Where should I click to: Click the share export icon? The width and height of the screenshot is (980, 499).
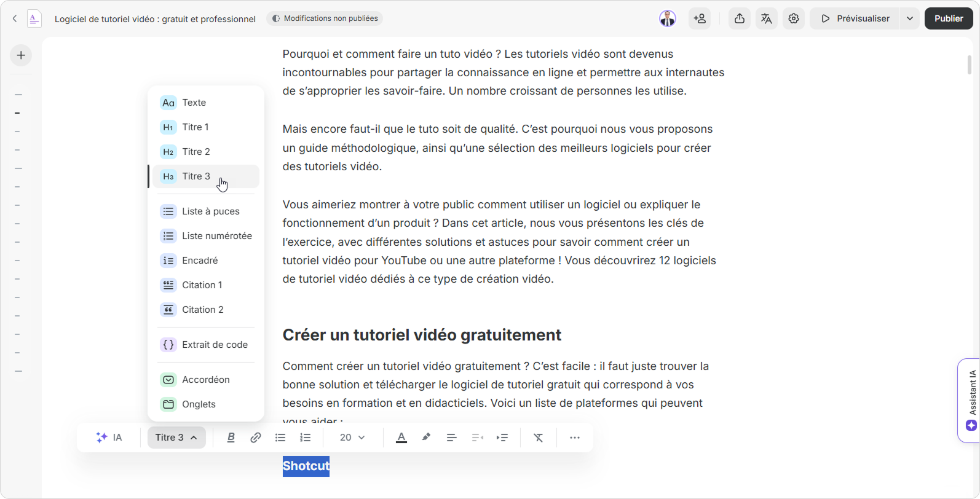(x=740, y=18)
